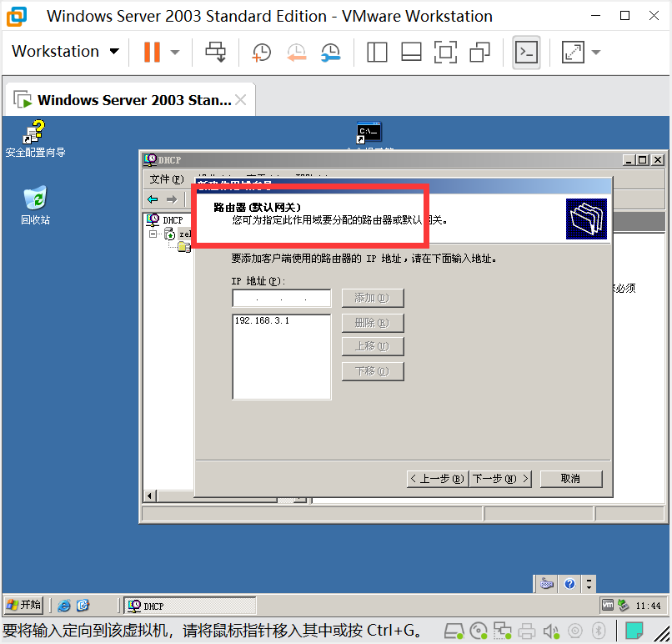Cancel the wizard with 取消
672x644 pixels.
[571, 479]
